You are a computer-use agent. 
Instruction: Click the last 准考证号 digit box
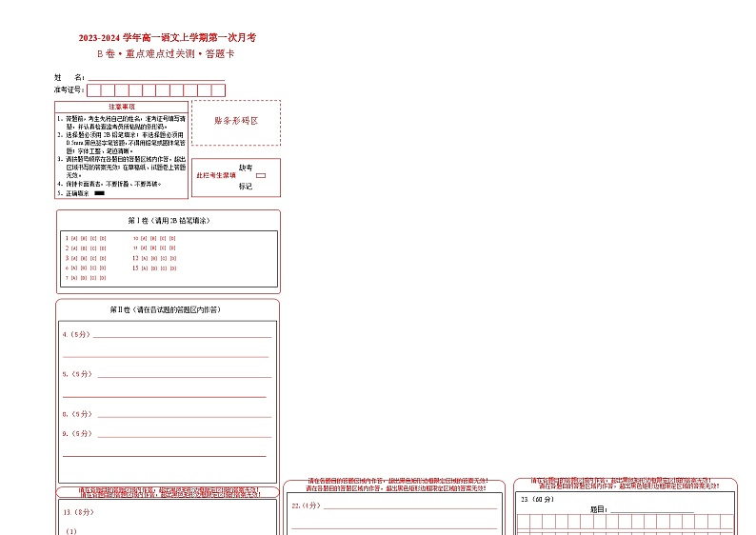point(218,90)
